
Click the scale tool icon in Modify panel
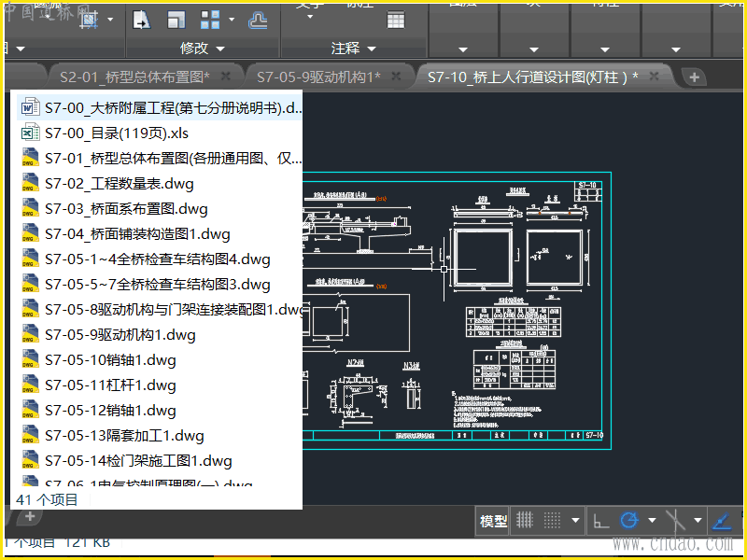click(x=176, y=20)
